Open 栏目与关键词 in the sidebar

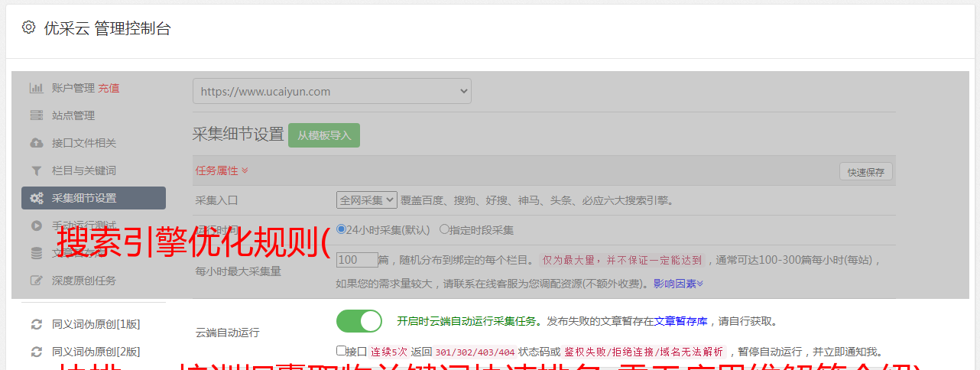[84, 170]
